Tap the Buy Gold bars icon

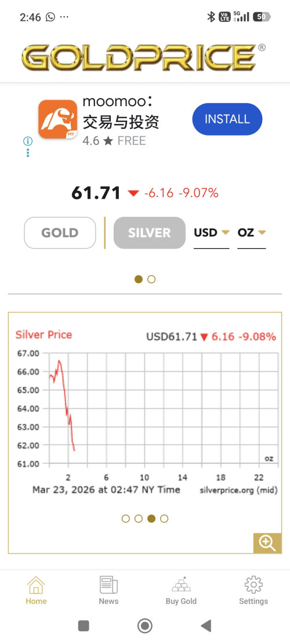181,584
